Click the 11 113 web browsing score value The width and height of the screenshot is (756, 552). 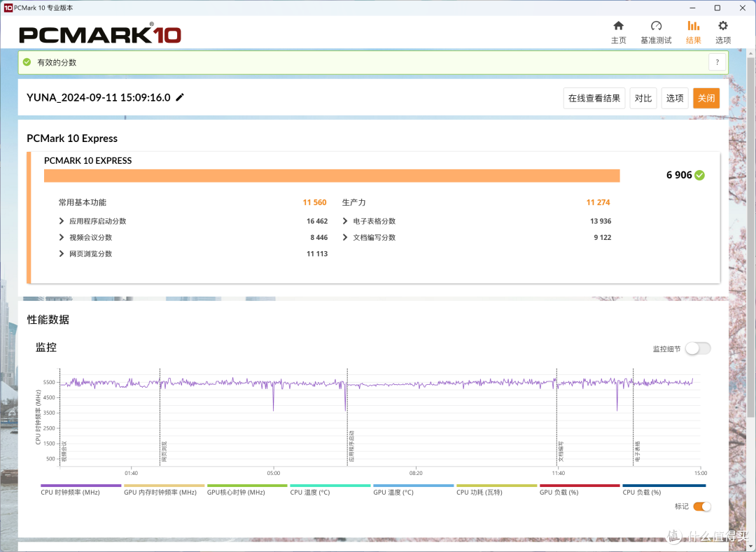click(317, 254)
